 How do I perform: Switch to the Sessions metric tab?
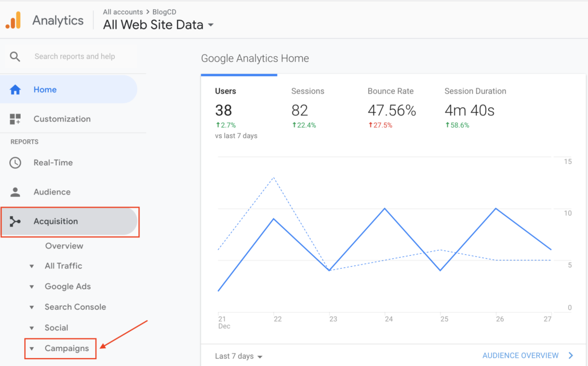point(308,91)
